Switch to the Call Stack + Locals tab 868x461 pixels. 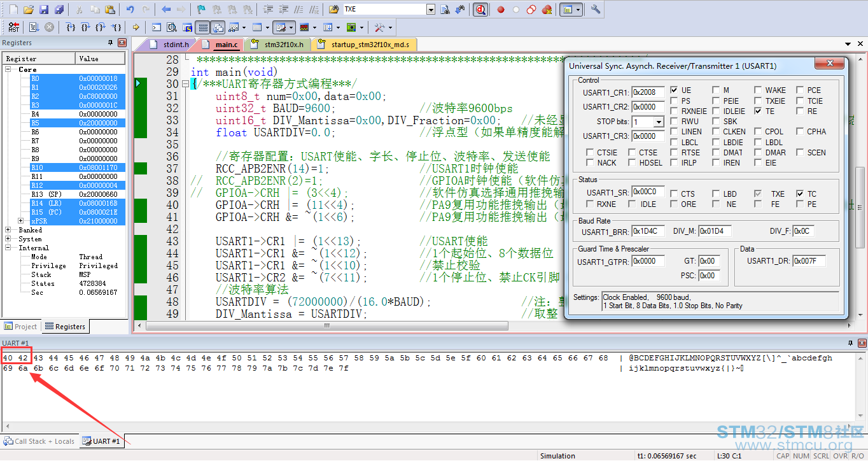(x=39, y=441)
